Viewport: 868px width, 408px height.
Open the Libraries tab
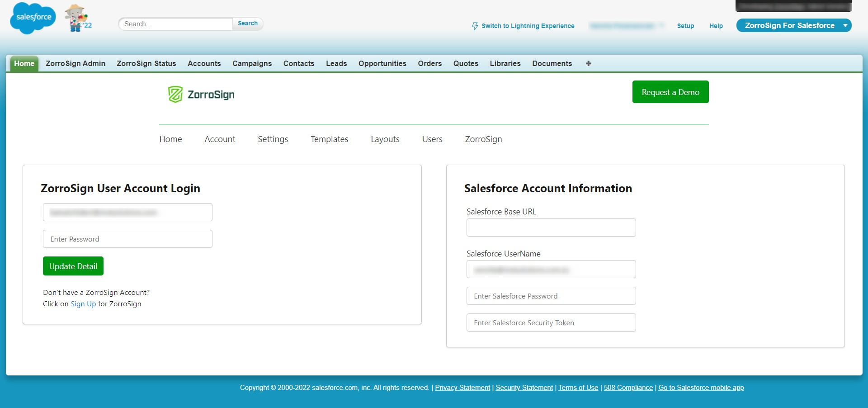[505, 63]
